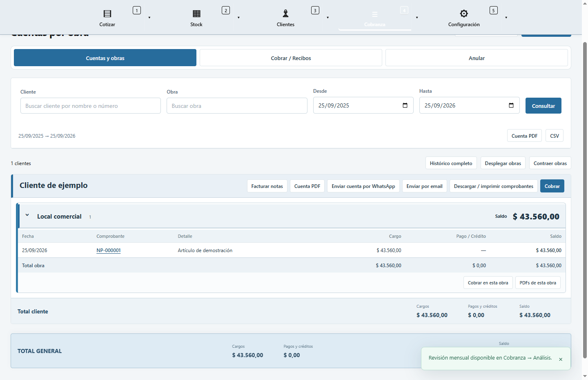Switch to the Anular tab
The height and width of the screenshot is (380, 588).
tap(477, 58)
